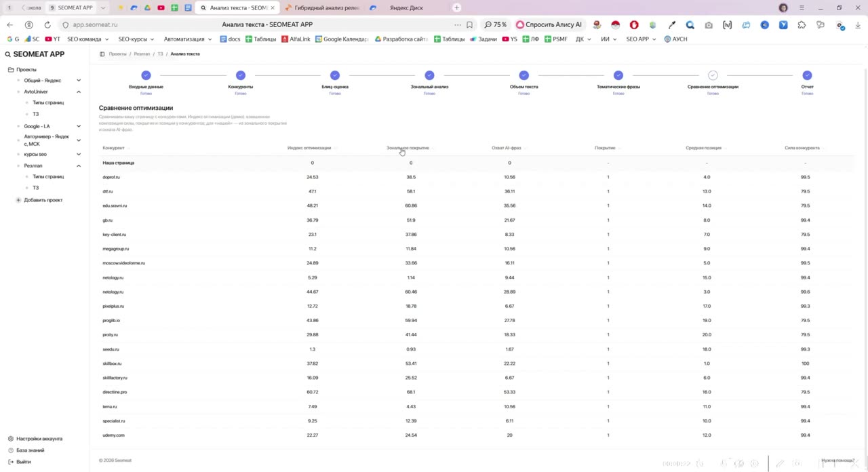868x472 pixels.
Task: Toggle the sidebar panel icon beside breadcrumbs
Action: (102, 54)
